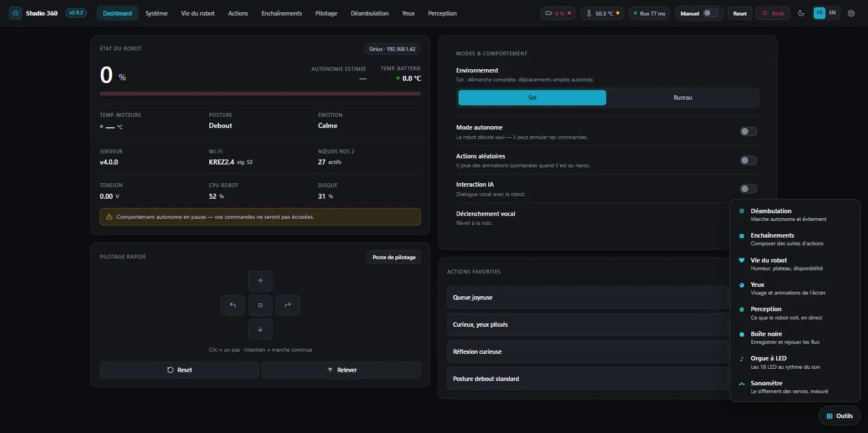Click the stop square in the pilotage pad

(x=260, y=305)
